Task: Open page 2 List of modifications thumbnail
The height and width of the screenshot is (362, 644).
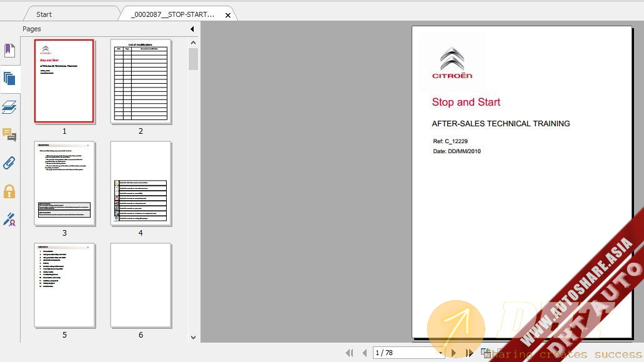Action: click(141, 81)
